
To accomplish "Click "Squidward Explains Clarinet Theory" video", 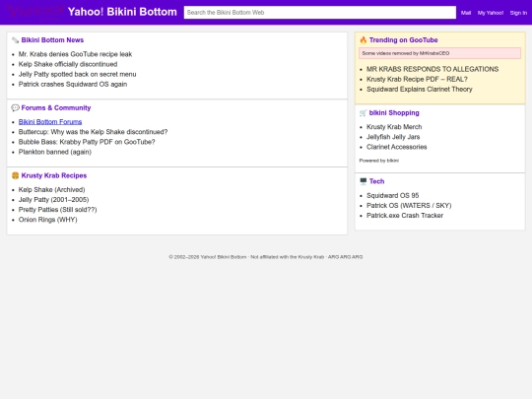I will click(x=420, y=90).
